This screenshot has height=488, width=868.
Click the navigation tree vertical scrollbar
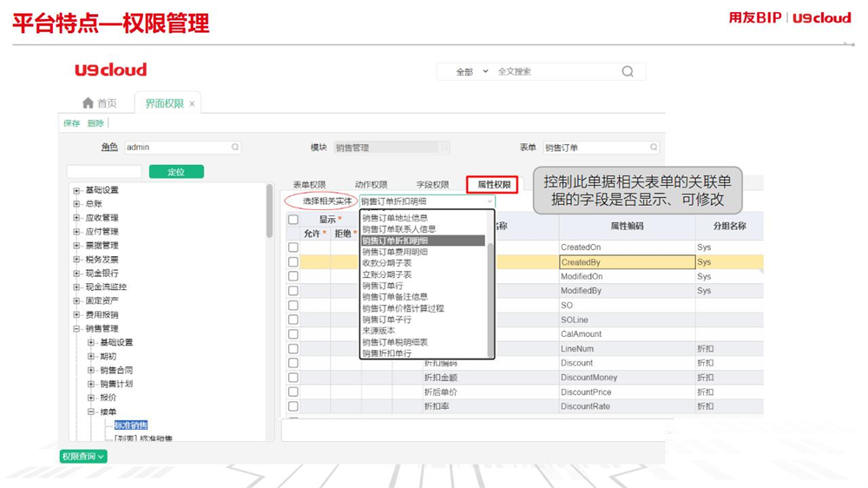pos(270,211)
